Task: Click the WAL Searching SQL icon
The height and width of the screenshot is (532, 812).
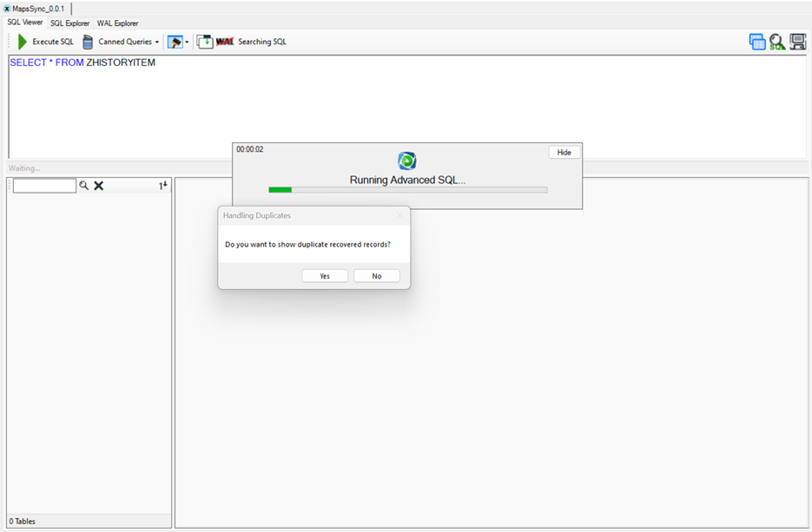Action: [x=225, y=42]
